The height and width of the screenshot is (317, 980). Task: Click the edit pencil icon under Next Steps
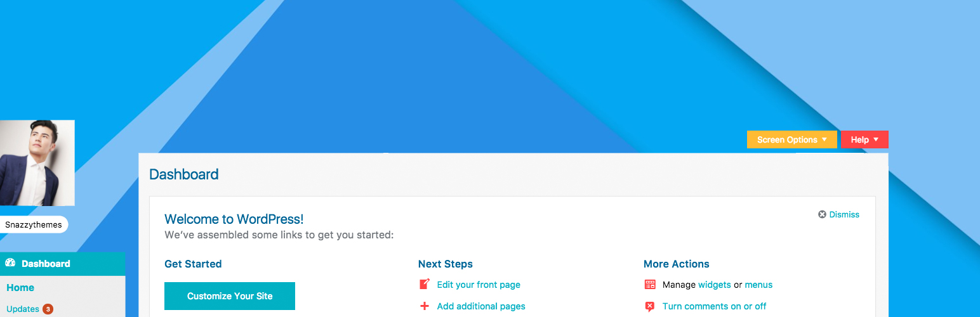click(425, 284)
